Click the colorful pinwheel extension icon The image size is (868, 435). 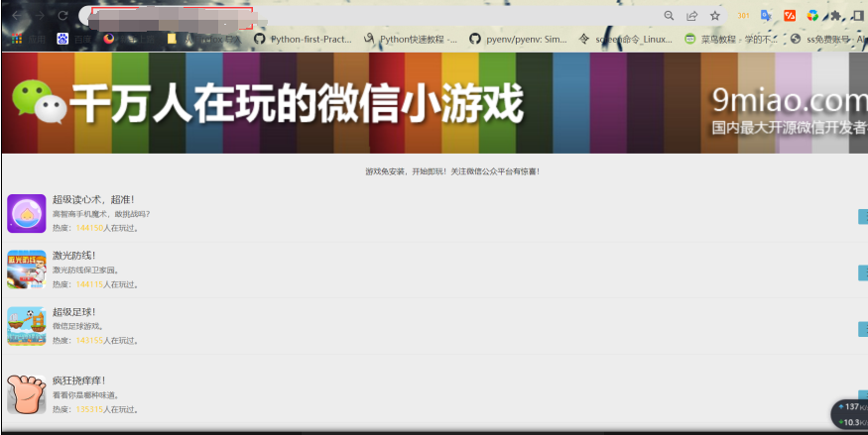point(812,16)
